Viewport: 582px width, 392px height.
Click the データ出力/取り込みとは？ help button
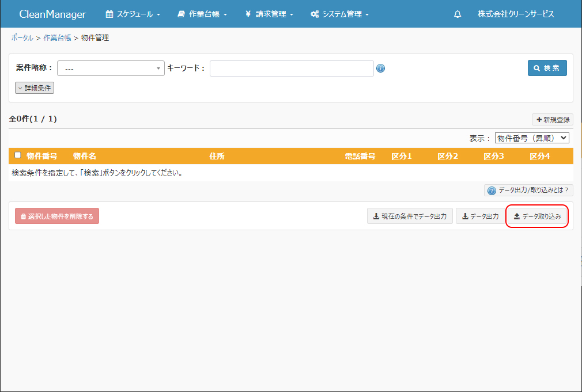point(528,191)
